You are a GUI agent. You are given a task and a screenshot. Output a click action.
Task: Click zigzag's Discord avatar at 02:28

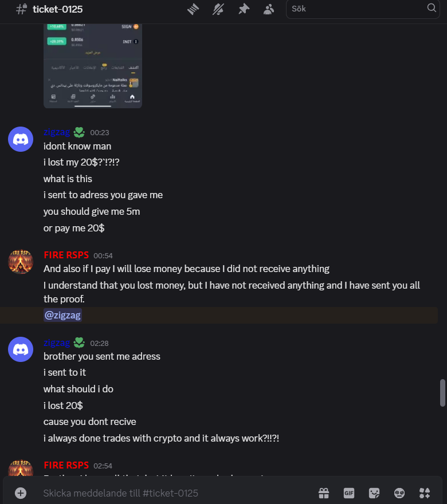(21, 349)
